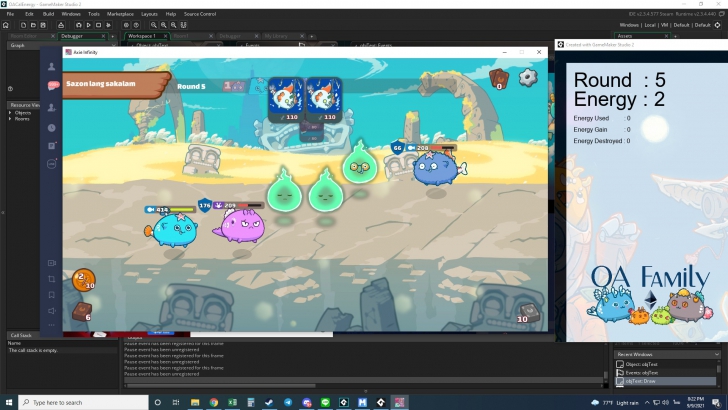This screenshot has height=410, width=728.
Task: Click the orange energy orb showing 2/10
Action: (x=84, y=280)
